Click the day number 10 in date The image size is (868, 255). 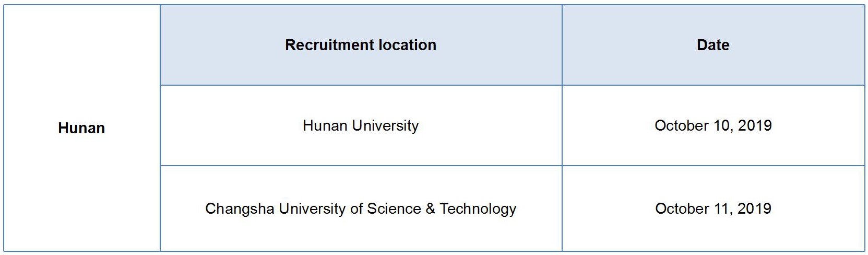tap(722, 125)
